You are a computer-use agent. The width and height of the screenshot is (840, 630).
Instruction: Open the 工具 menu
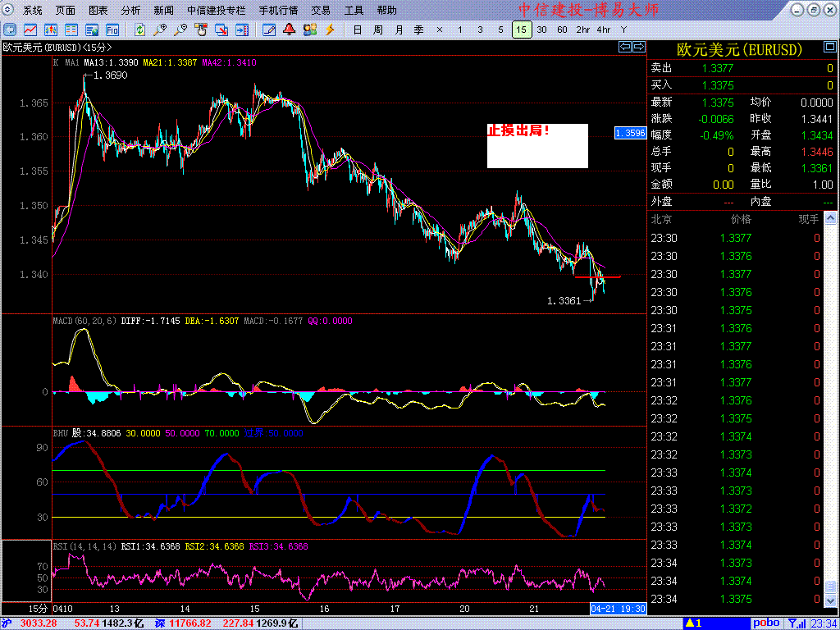pyautogui.click(x=354, y=10)
